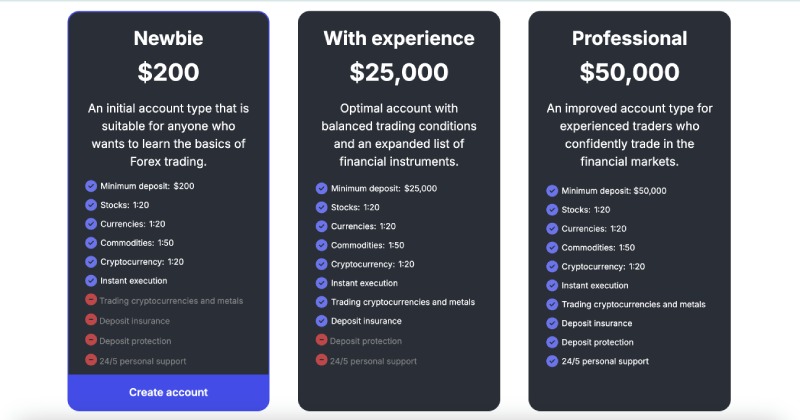Click the checkmark icon beside Newbie Minimum deposit: $200
The image size is (800, 420).
(x=91, y=186)
